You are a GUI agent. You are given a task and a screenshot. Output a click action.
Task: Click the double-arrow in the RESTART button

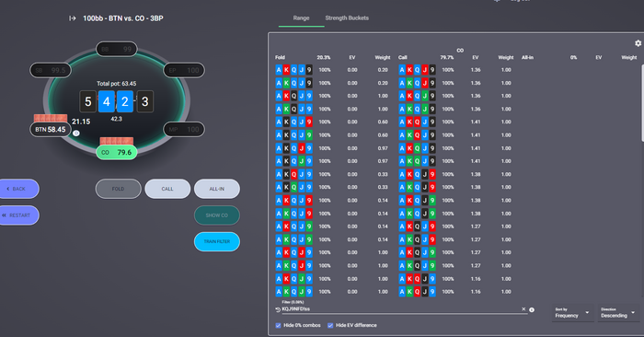click(4, 215)
